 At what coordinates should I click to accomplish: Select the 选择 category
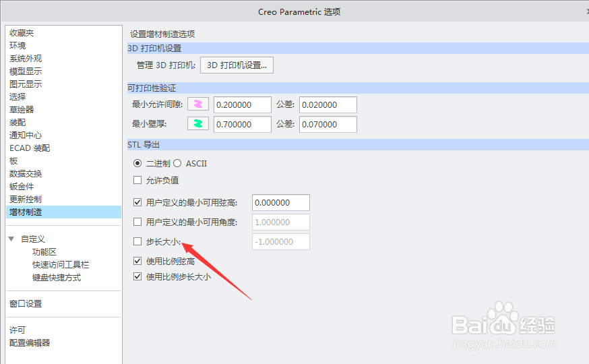(18, 97)
